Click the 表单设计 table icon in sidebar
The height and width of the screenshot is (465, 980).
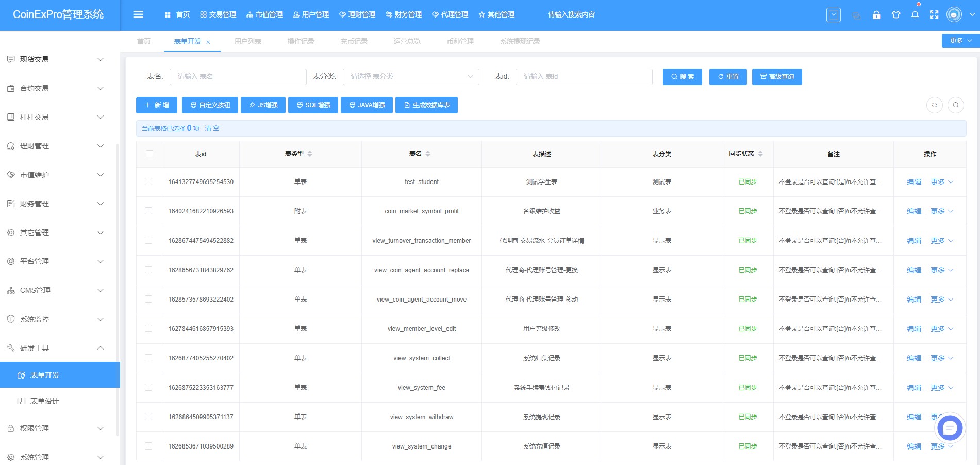click(x=21, y=401)
